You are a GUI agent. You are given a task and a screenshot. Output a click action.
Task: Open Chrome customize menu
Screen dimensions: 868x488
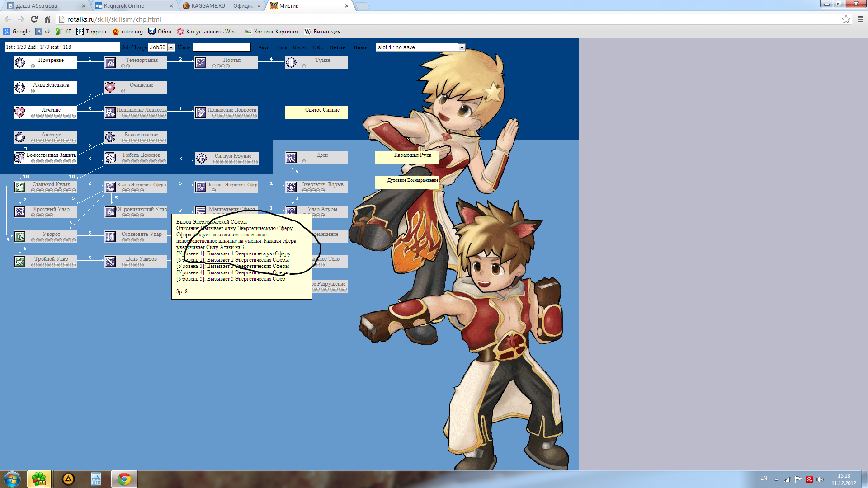point(860,19)
